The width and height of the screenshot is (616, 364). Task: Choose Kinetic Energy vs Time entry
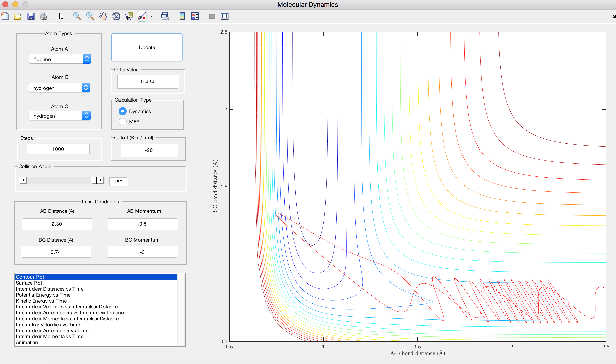click(x=41, y=301)
